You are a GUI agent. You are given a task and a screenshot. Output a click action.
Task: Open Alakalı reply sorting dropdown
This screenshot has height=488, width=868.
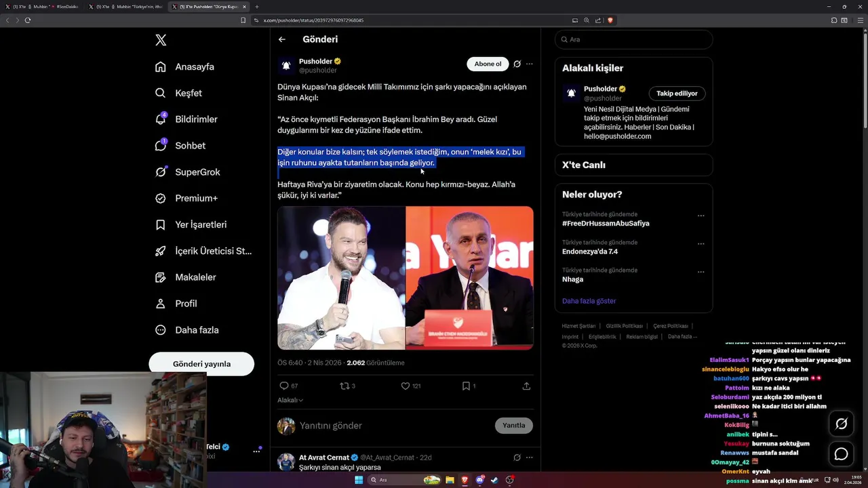point(290,400)
